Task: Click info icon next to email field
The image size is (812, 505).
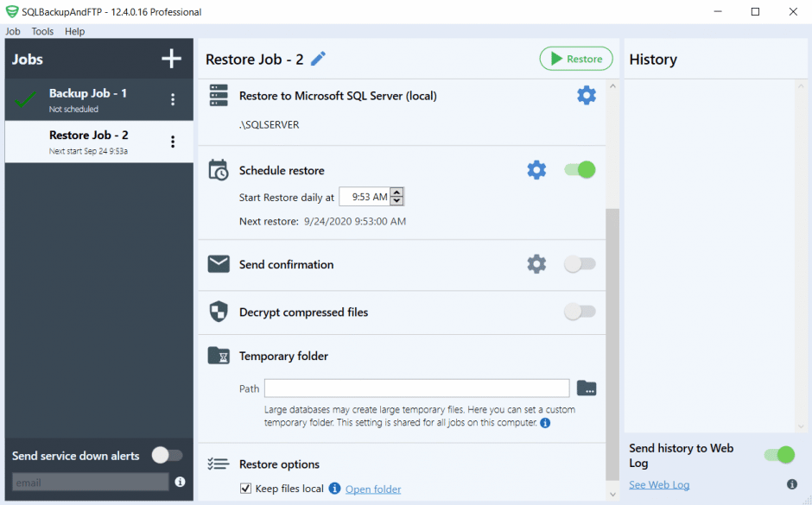Action: [x=180, y=482]
